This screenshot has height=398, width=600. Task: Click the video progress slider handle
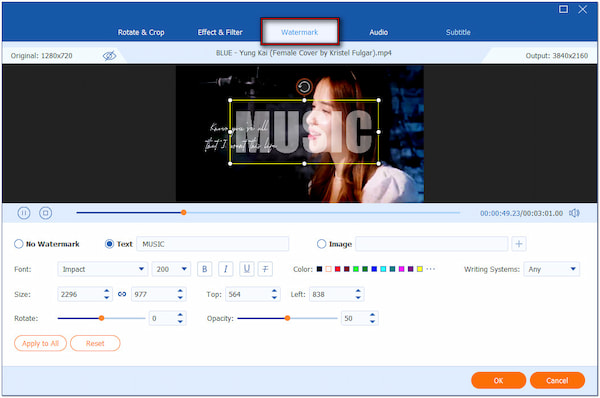click(x=184, y=212)
